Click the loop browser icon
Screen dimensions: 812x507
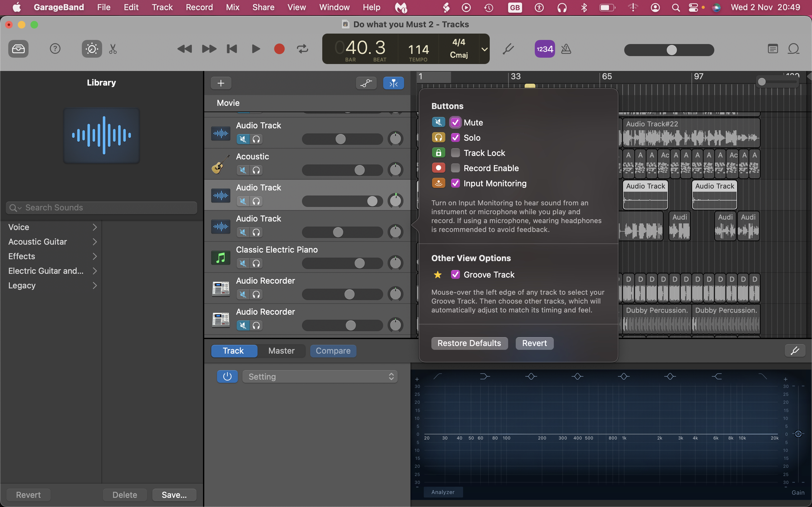793,48
